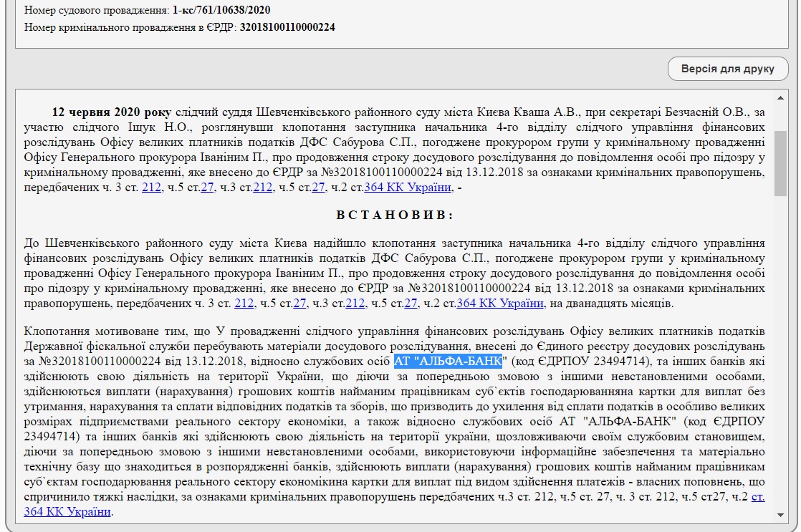Click the bold date "12 червня 2020 року"
Viewport: 801px width, 532px height.
click(111, 112)
